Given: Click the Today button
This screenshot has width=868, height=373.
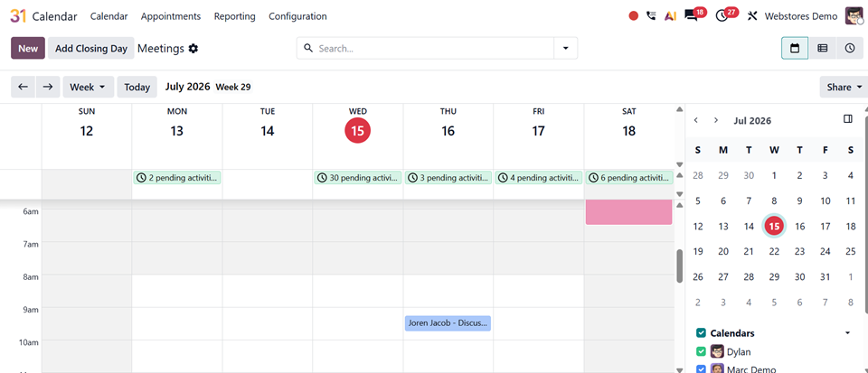Looking at the screenshot, I should [x=137, y=87].
